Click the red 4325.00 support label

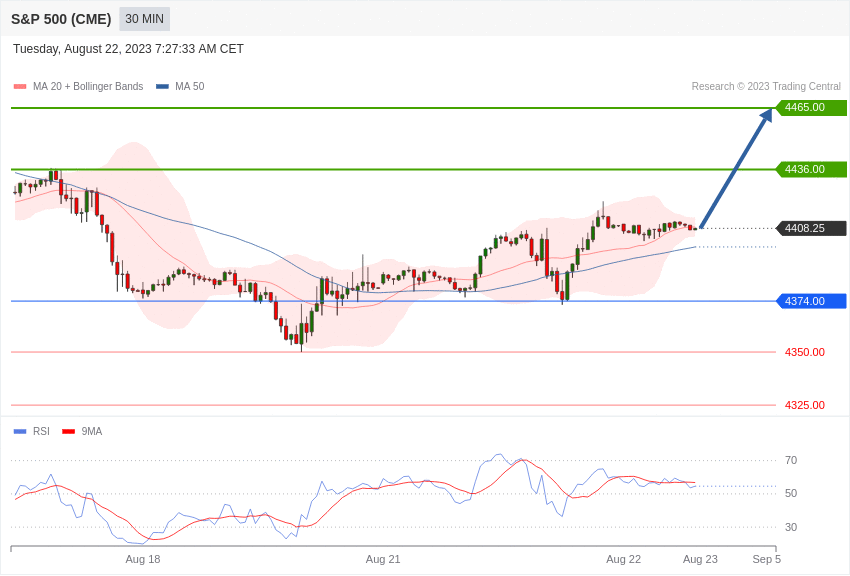[804, 405]
